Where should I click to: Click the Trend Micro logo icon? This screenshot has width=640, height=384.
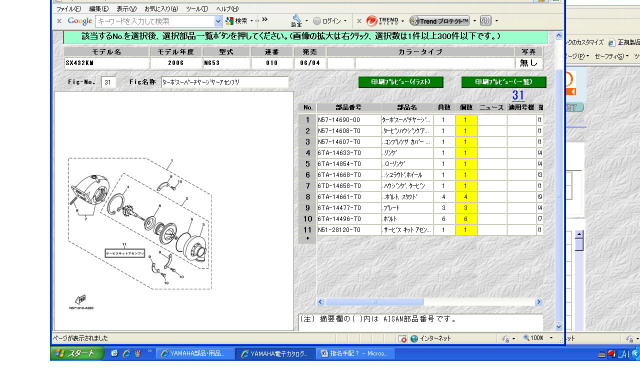click(x=371, y=21)
